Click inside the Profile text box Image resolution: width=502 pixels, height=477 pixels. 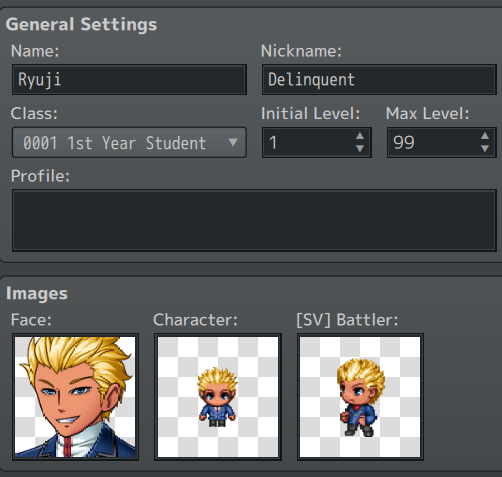pyautogui.click(x=254, y=220)
